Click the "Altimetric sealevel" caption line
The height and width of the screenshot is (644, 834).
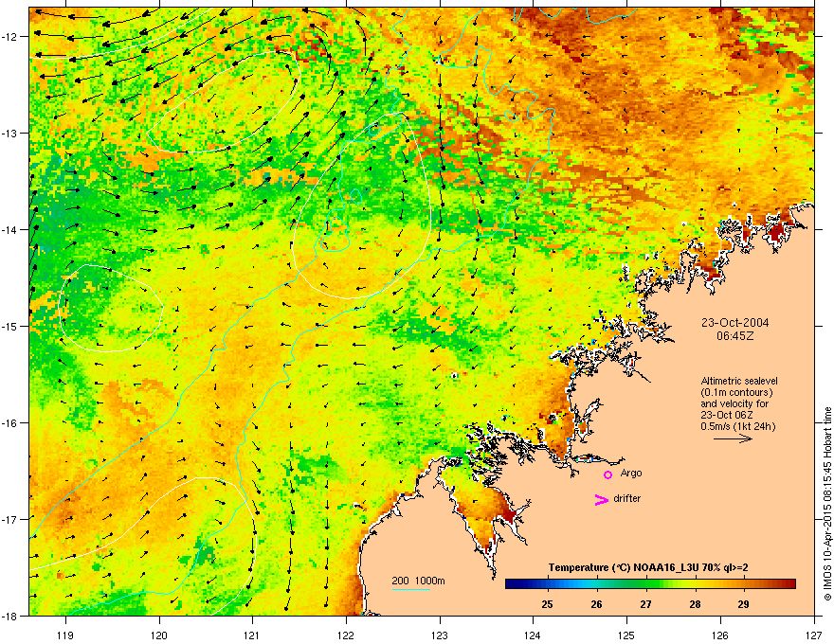click(x=739, y=381)
